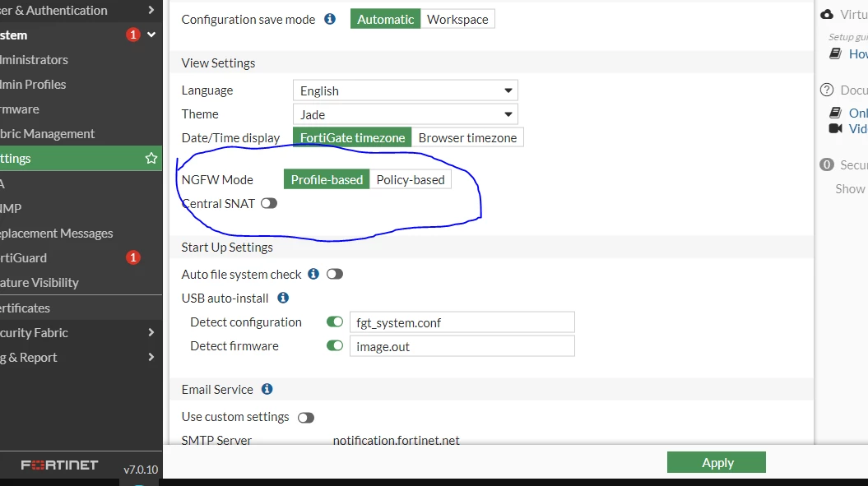The height and width of the screenshot is (486, 868).
Task: Open the video tutorials link
Action: 858,128
